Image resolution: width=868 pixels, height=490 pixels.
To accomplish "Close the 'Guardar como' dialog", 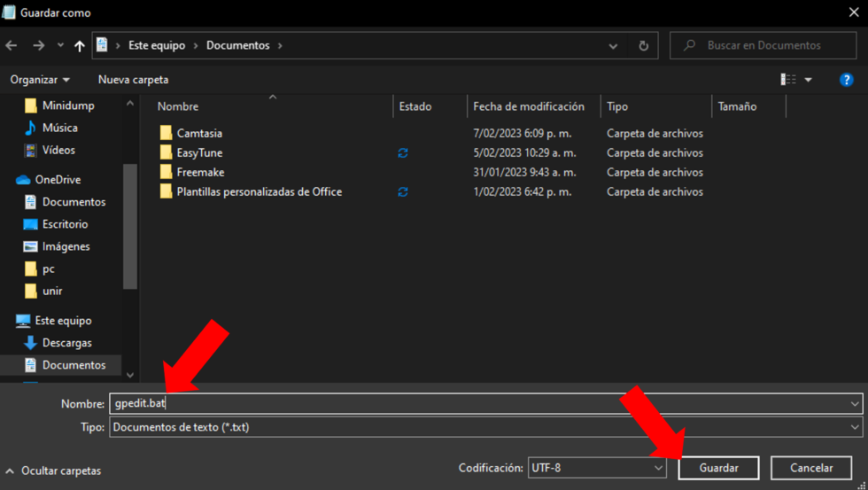I will click(854, 12).
